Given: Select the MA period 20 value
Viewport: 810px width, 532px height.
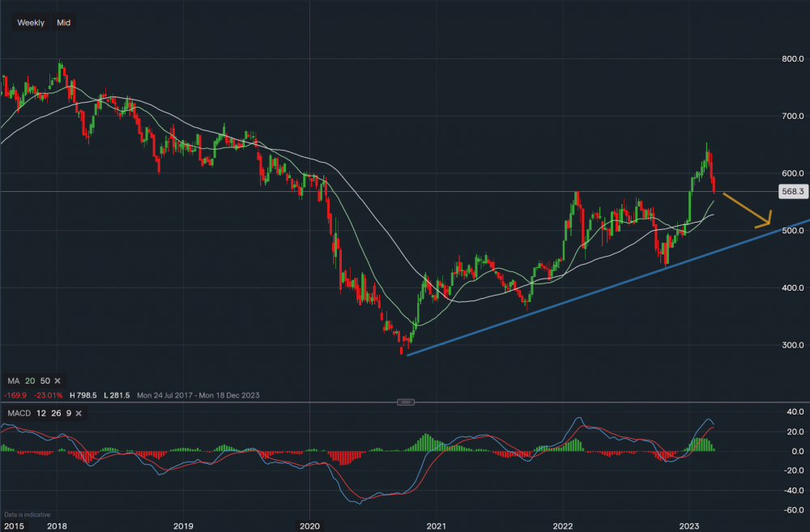Looking at the screenshot, I should pyautogui.click(x=31, y=381).
